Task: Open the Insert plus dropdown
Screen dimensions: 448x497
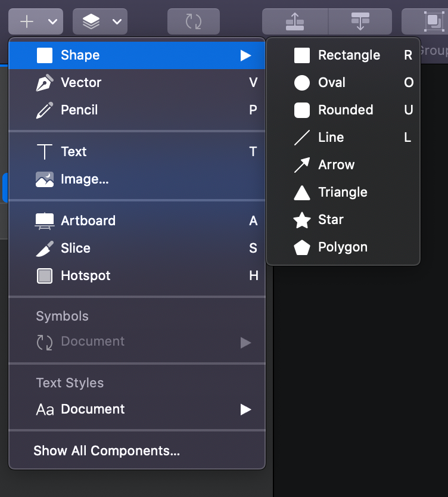Action: 36,21
